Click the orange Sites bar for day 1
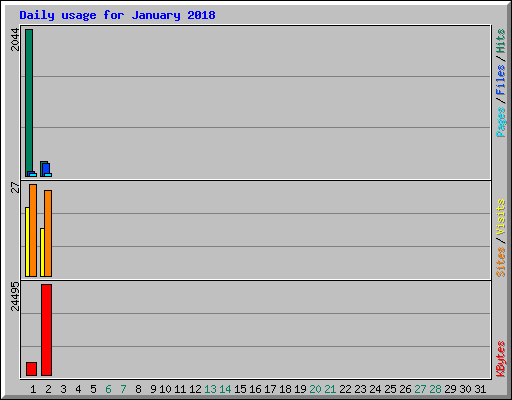The height and width of the screenshot is (400, 512). coord(33,230)
